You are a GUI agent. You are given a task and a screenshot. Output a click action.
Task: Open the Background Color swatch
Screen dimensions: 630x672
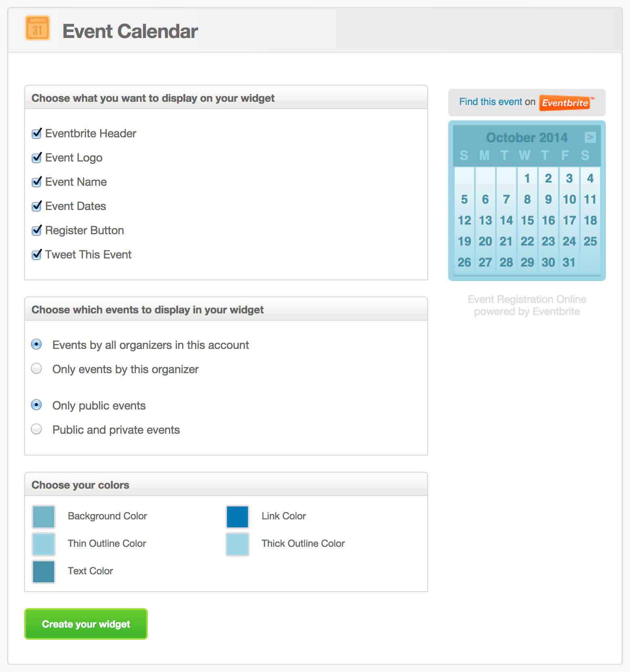pyautogui.click(x=44, y=517)
